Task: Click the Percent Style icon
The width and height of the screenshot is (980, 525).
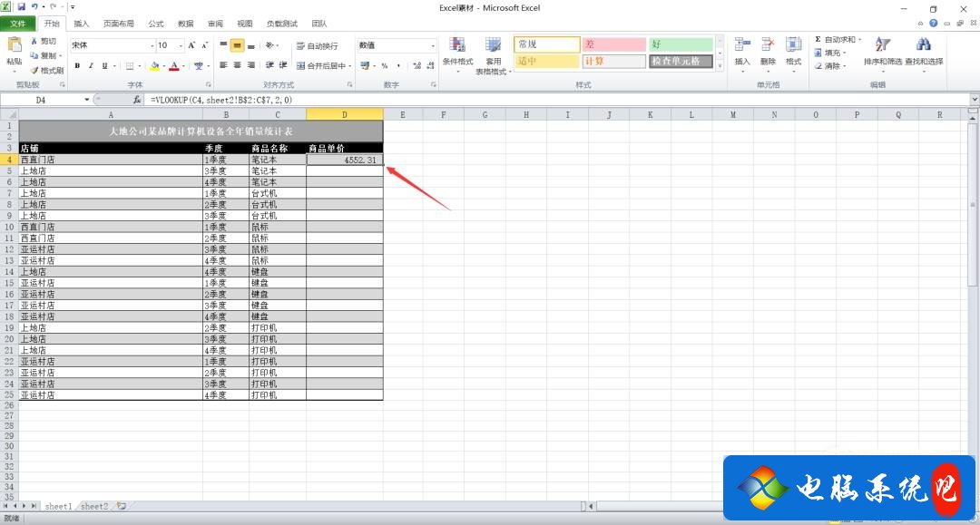Action: click(x=385, y=65)
